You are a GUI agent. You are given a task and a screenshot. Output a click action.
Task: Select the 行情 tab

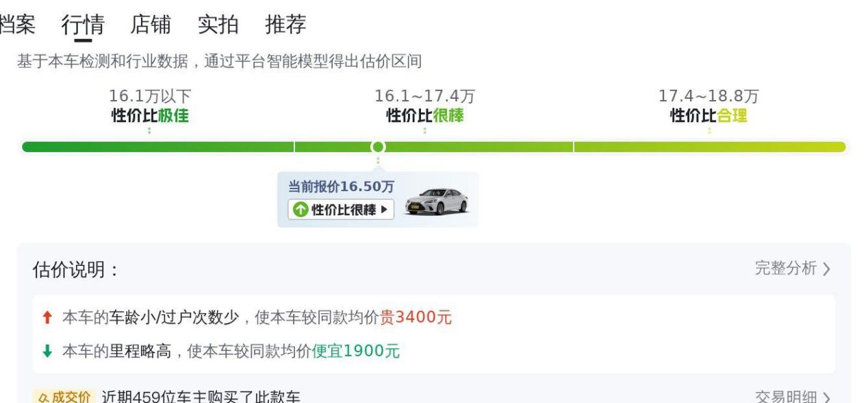(x=83, y=25)
